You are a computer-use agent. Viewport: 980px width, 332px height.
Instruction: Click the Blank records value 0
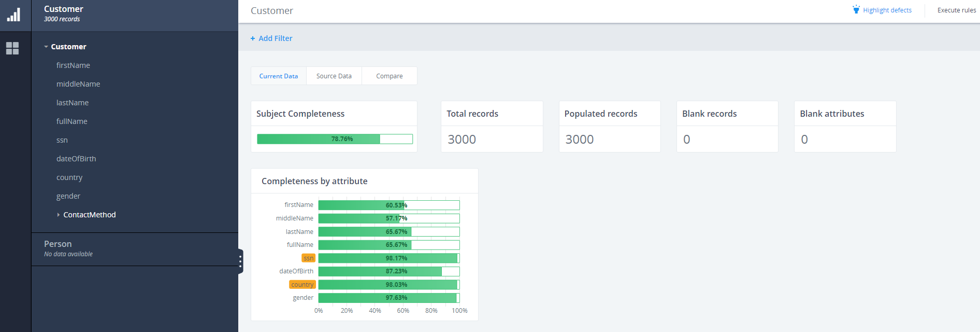687,139
